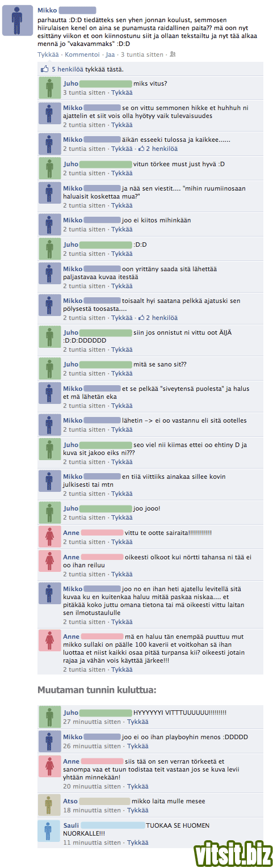This screenshot has height=868, width=273.
Task: Click '2 henkilöä' on the 'esseeki tulossa' comment
Action: pos(162,149)
